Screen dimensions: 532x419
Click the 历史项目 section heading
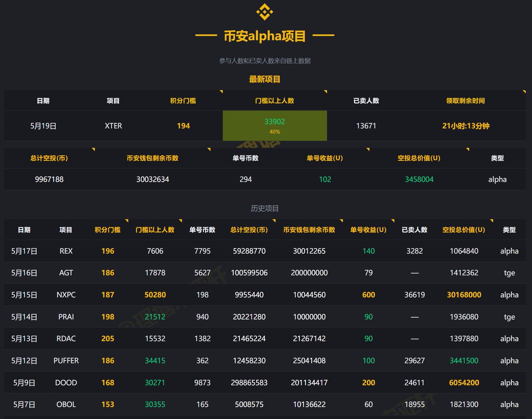(265, 209)
